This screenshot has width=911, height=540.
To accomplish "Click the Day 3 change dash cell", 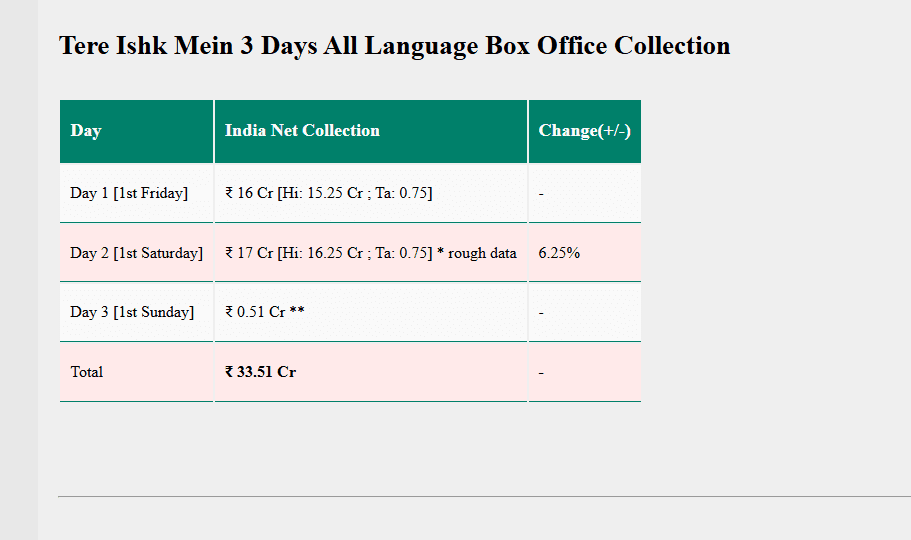I will tap(542, 312).
